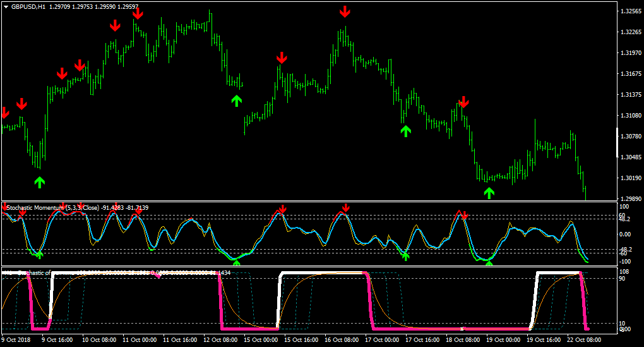Click white scale marker on the right price axis

point(617,143)
